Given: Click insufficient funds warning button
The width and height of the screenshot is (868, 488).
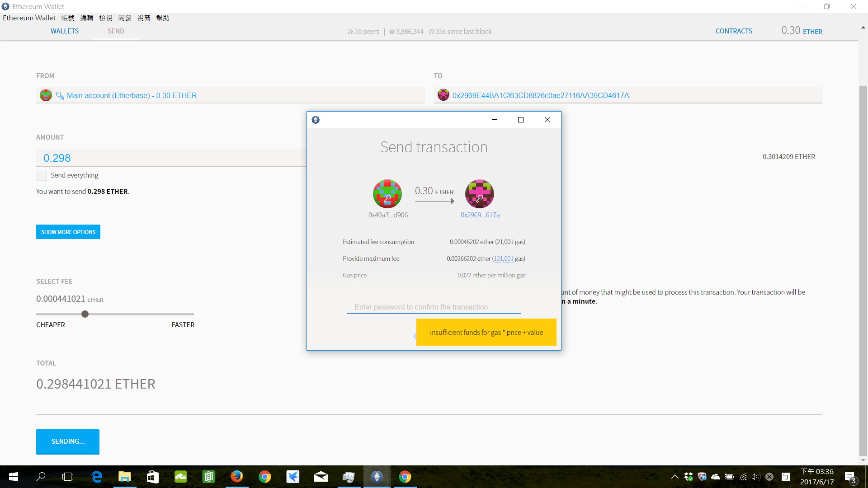Looking at the screenshot, I should pos(486,332).
